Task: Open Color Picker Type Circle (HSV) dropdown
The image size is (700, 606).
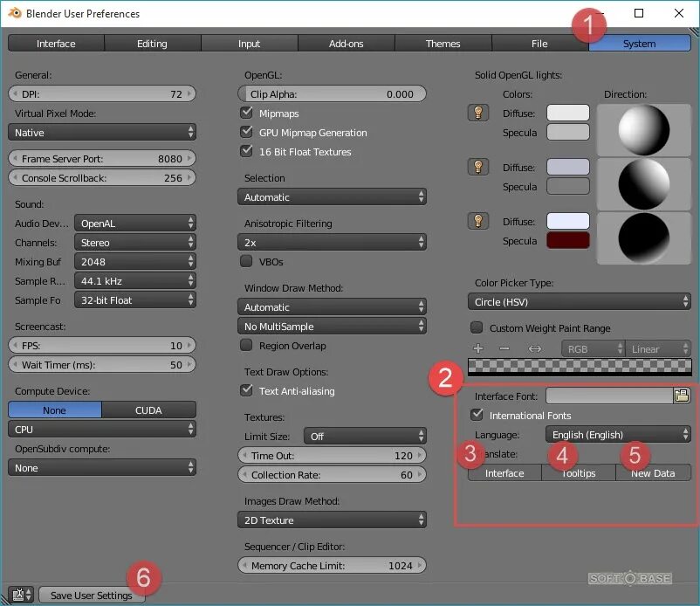Action: click(x=579, y=301)
